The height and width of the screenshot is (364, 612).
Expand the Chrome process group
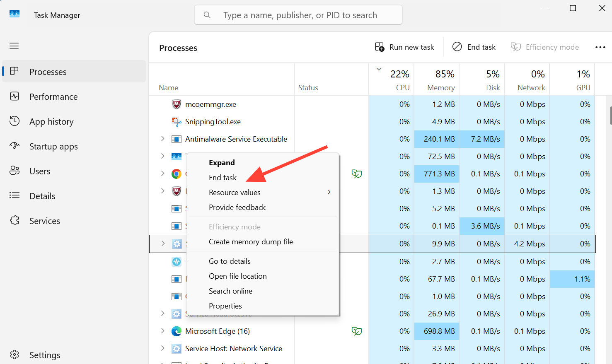(x=163, y=174)
